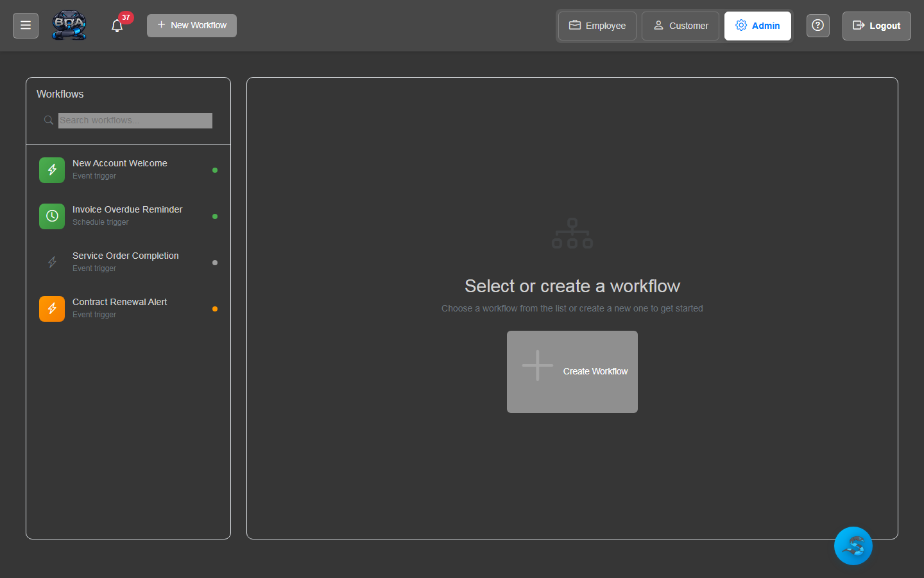The image size is (924, 578).
Task: Open the hamburger navigation menu
Action: point(26,26)
